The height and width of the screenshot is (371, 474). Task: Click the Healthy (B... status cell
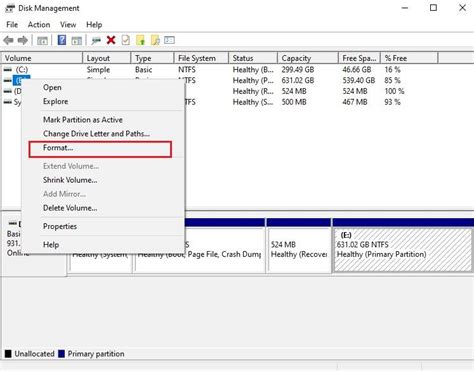click(x=253, y=70)
